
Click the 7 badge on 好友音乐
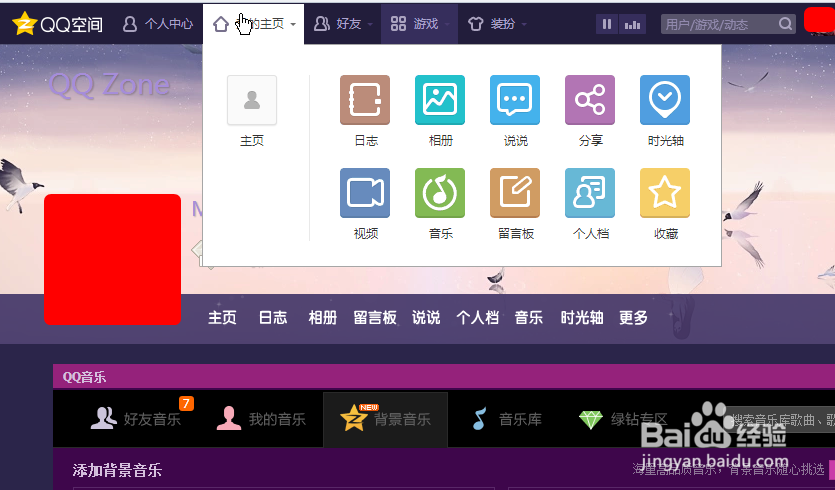[x=186, y=403]
